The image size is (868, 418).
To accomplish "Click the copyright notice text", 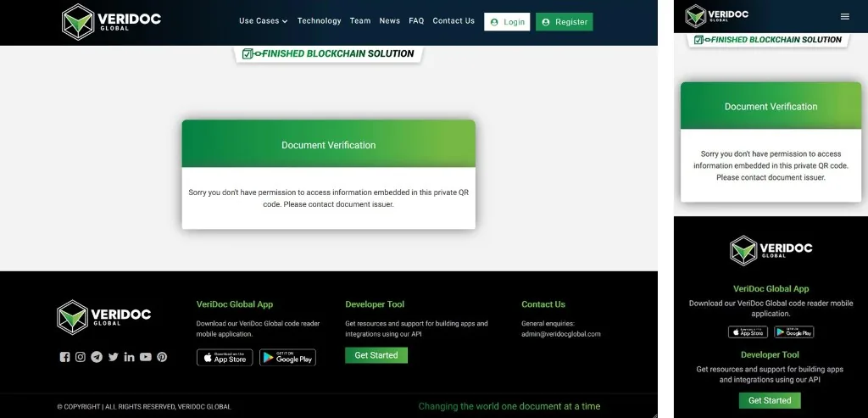I will pos(144,407).
